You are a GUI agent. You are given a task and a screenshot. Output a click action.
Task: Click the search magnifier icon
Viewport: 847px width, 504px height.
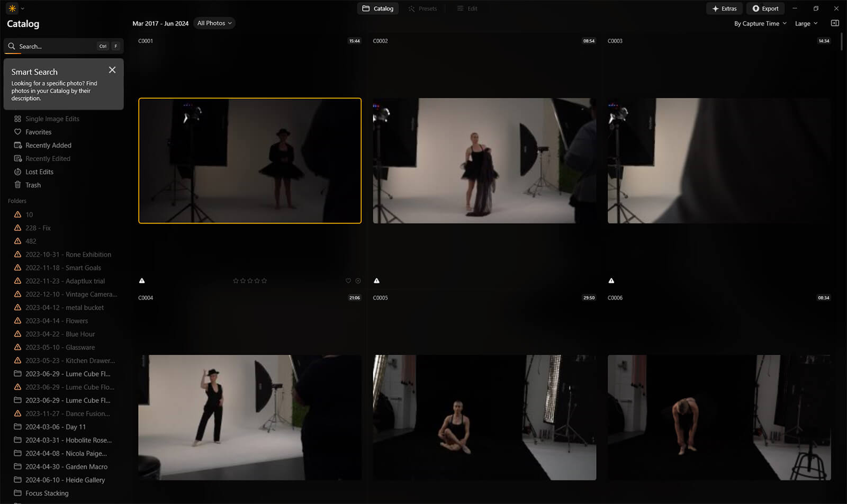click(x=12, y=47)
